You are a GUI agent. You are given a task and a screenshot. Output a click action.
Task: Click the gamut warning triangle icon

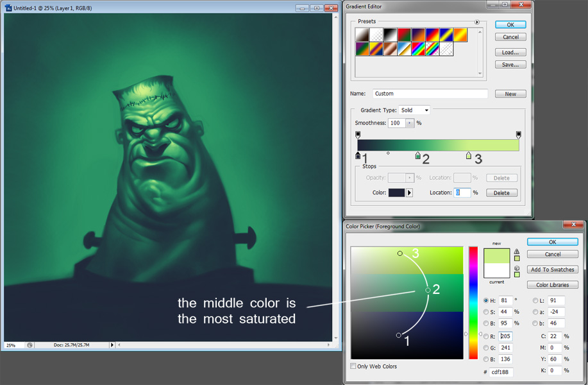(516, 251)
